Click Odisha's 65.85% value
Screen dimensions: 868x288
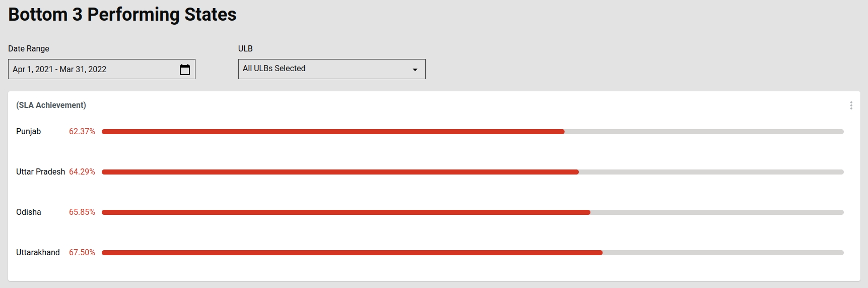[x=82, y=212]
